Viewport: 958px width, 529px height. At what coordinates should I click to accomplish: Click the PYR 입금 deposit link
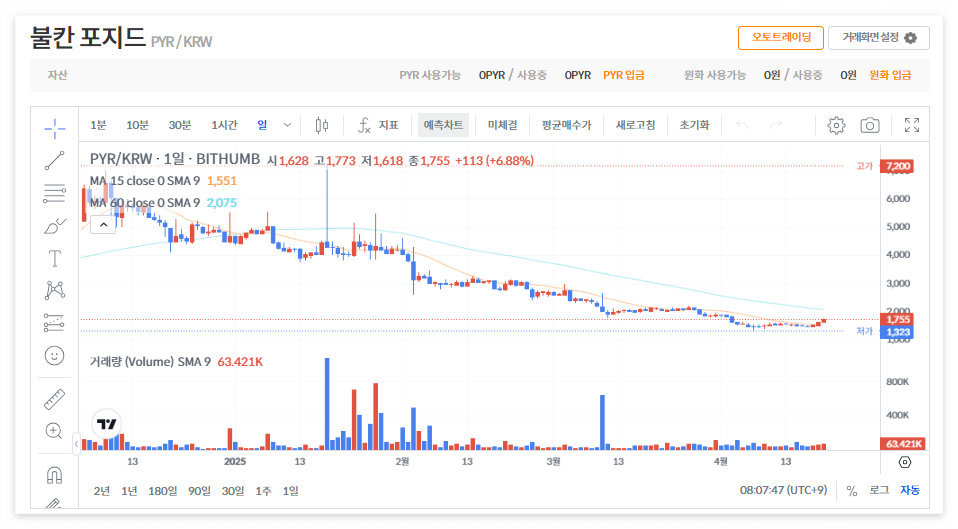click(x=624, y=75)
